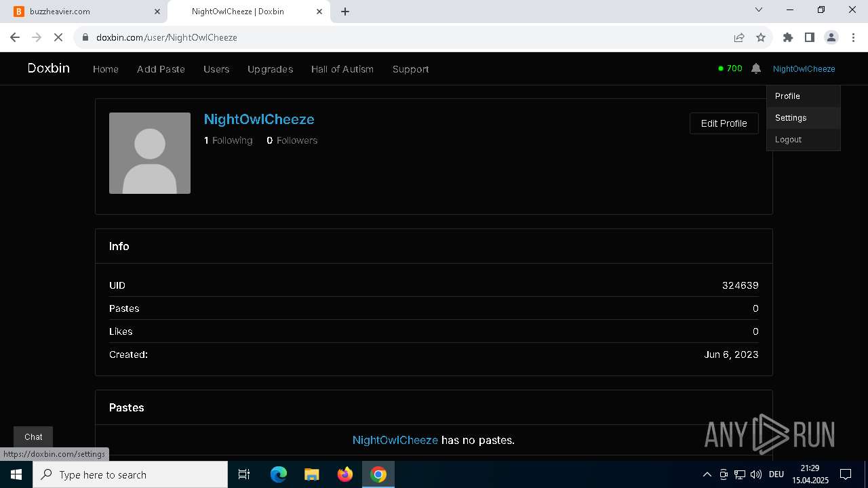
Task: Click the taskbar search box
Action: pyautogui.click(x=130, y=474)
